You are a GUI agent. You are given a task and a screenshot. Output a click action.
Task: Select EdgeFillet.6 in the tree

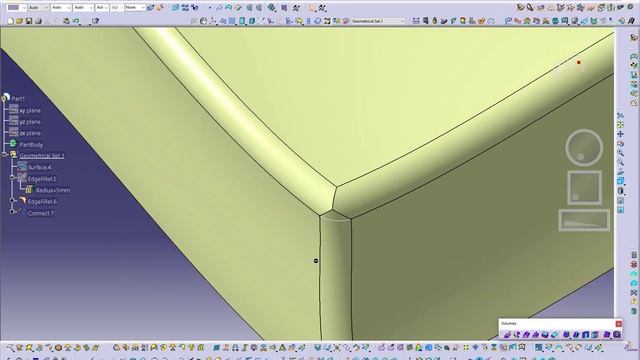tap(42, 202)
